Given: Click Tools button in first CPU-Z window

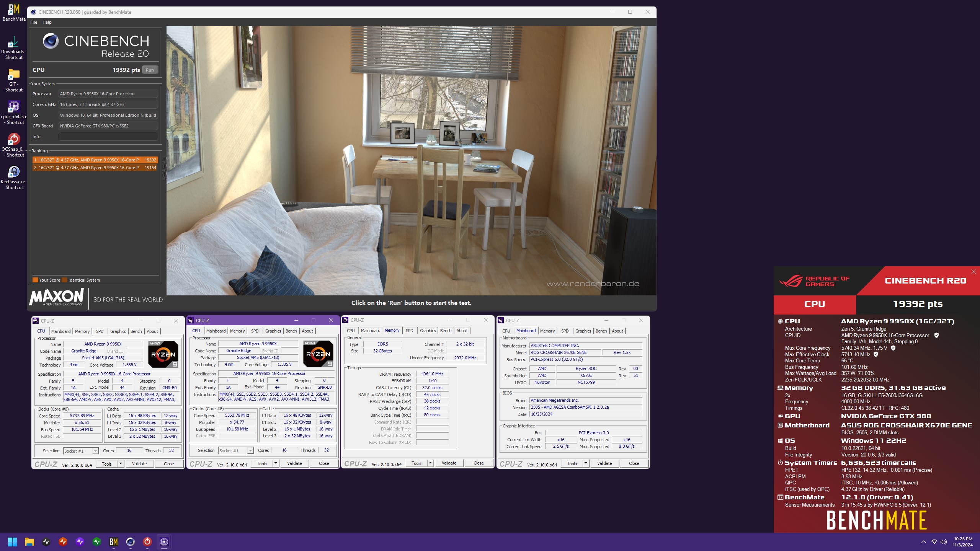Looking at the screenshot, I should (x=106, y=464).
